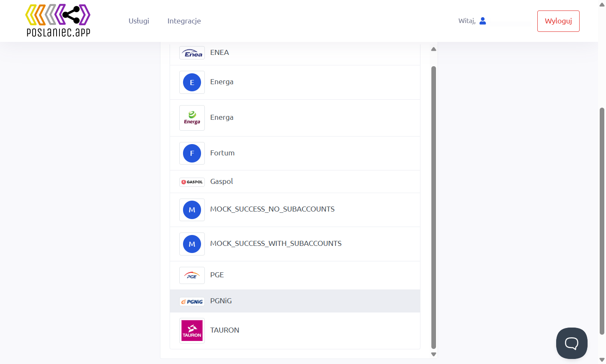Viewport: 606px width, 364px height.
Task: Select the Fortum provider label
Action: pyautogui.click(x=222, y=153)
